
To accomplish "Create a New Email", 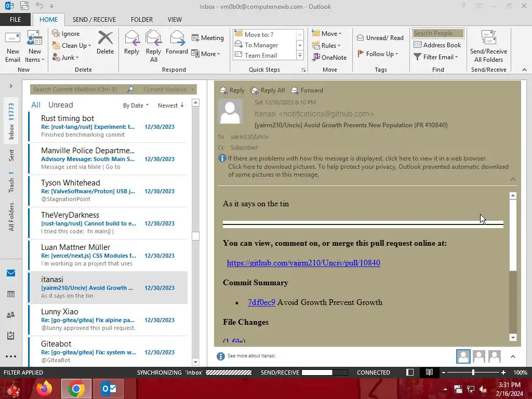I will coord(12,46).
